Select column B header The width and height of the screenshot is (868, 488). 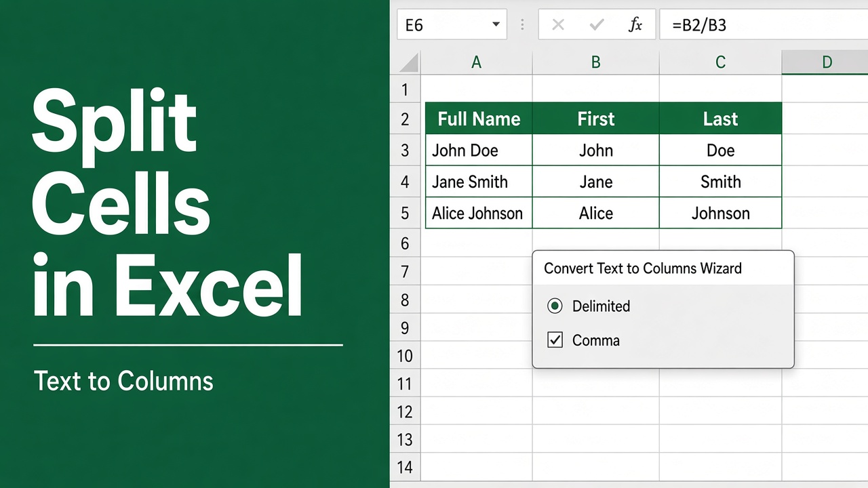[x=596, y=62]
